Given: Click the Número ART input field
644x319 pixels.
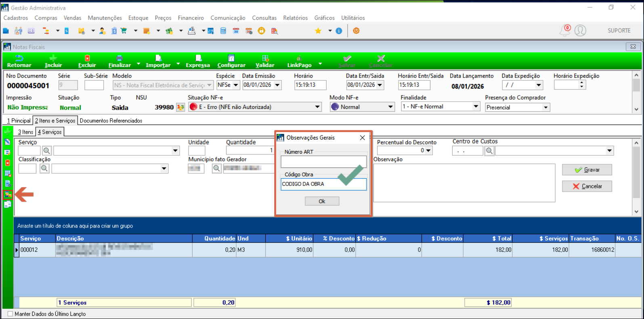Looking at the screenshot, I should [323, 162].
